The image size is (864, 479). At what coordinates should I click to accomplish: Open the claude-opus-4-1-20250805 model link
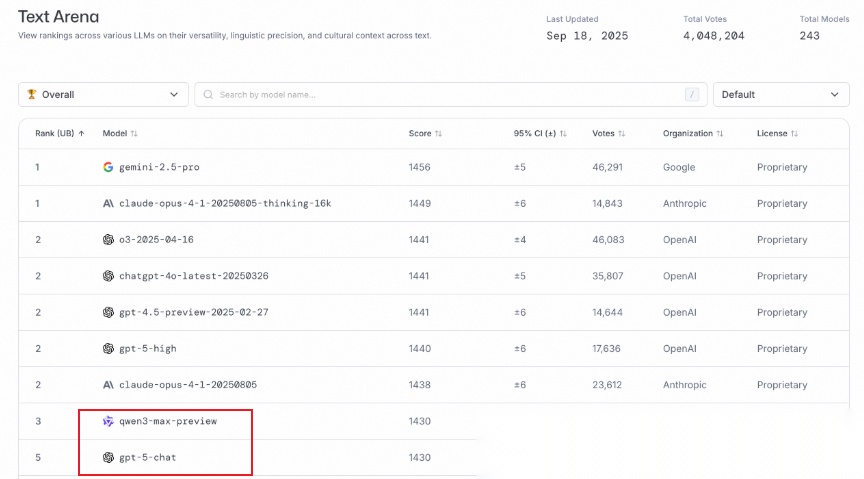188,385
